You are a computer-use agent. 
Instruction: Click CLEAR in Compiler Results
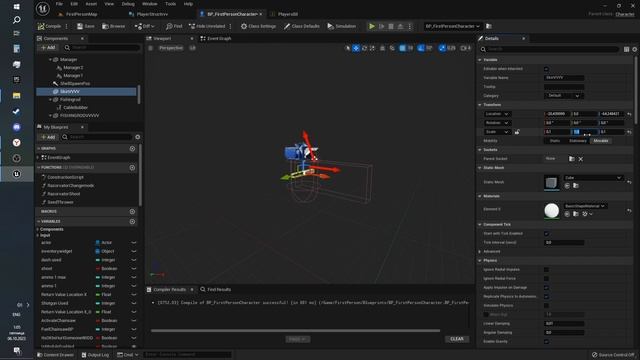click(456, 339)
